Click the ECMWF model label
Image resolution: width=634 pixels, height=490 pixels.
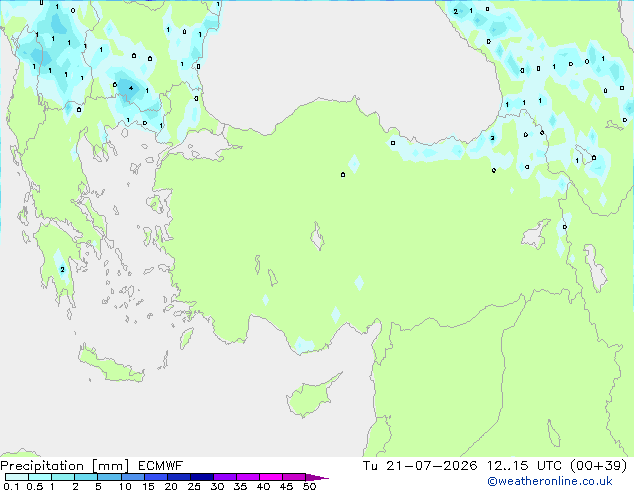click(x=161, y=466)
